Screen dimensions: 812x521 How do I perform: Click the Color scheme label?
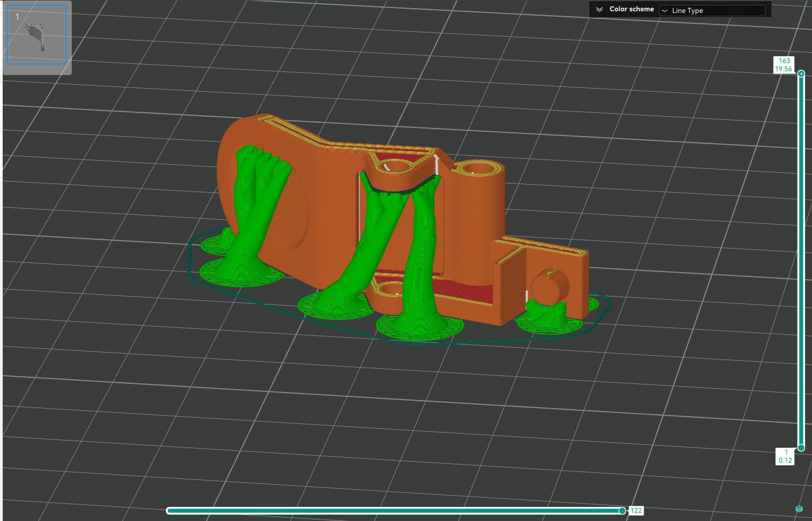pyautogui.click(x=631, y=10)
